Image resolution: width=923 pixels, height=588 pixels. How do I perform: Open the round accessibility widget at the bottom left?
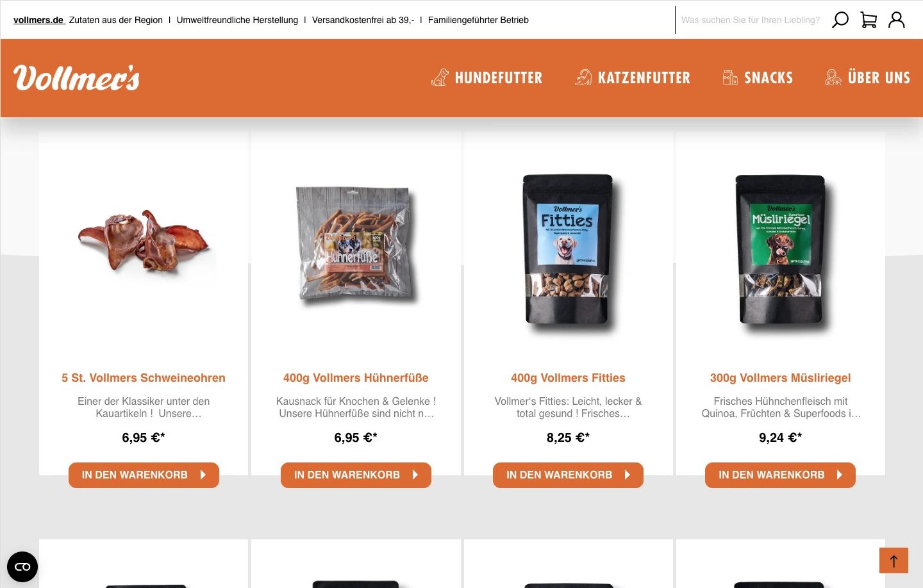click(x=22, y=567)
